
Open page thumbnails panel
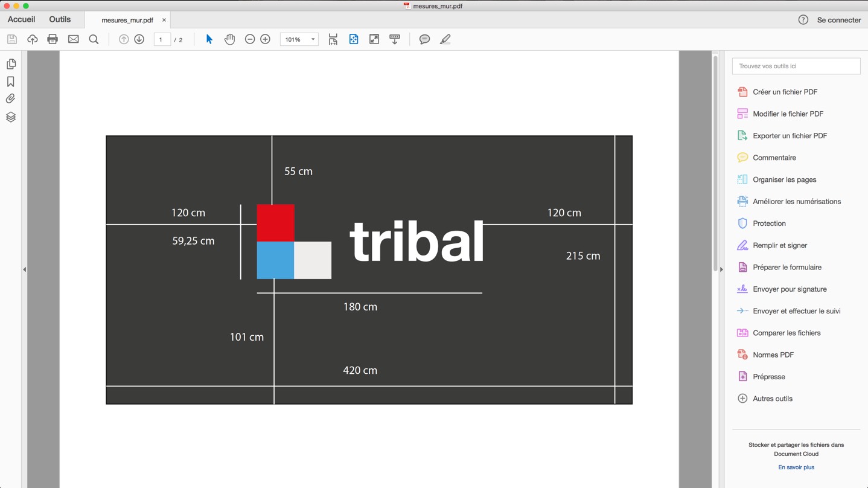tap(11, 64)
